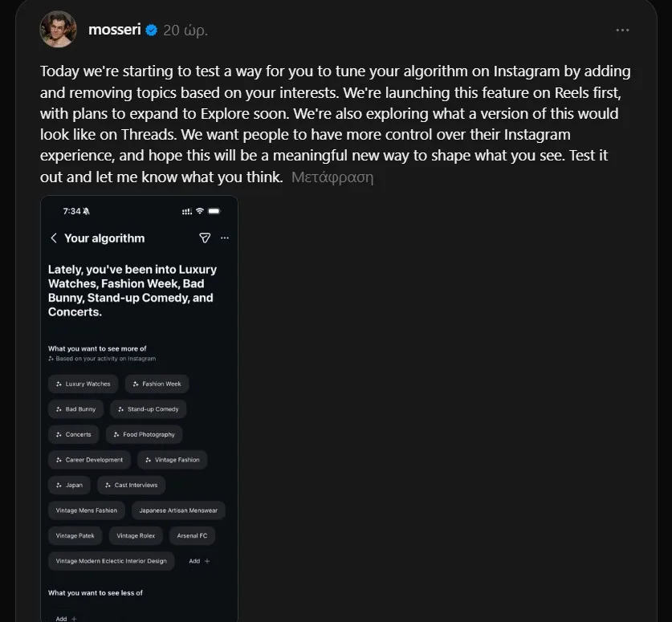Open mosseri's profile picture

coord(58,30)
